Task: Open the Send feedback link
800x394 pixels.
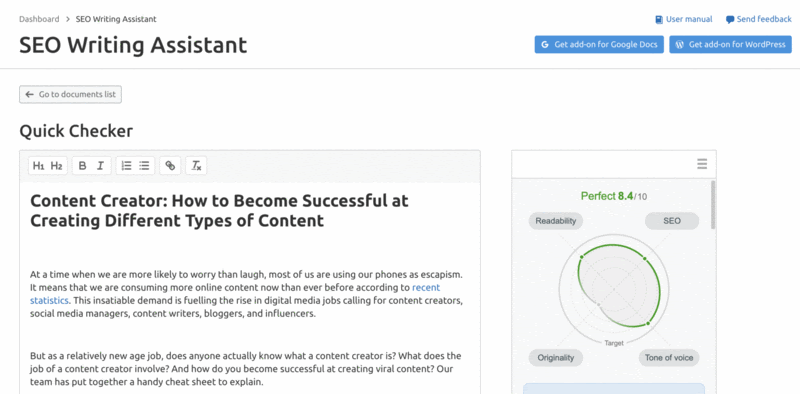Action: click(x=764, y=19)
